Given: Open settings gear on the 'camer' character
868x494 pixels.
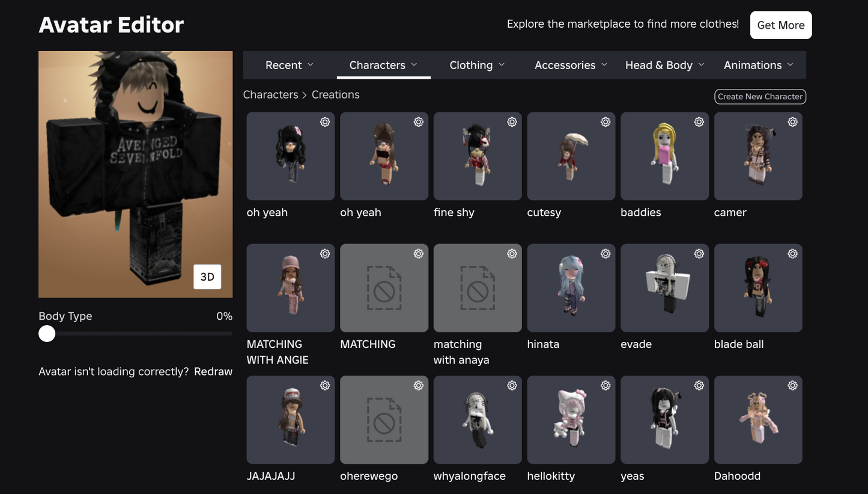Looking at the screenshot, I should tap(792, 121).
